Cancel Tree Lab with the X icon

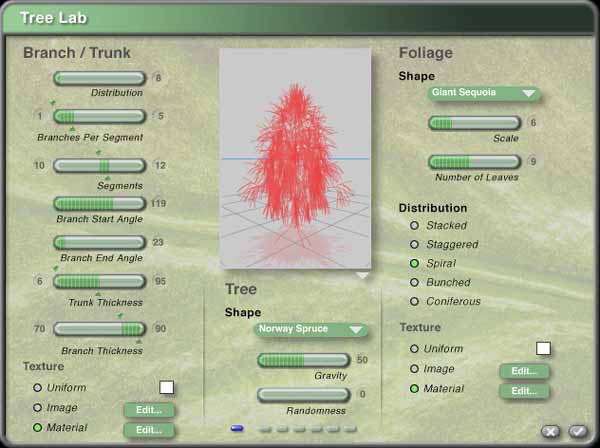coord(551,432)
